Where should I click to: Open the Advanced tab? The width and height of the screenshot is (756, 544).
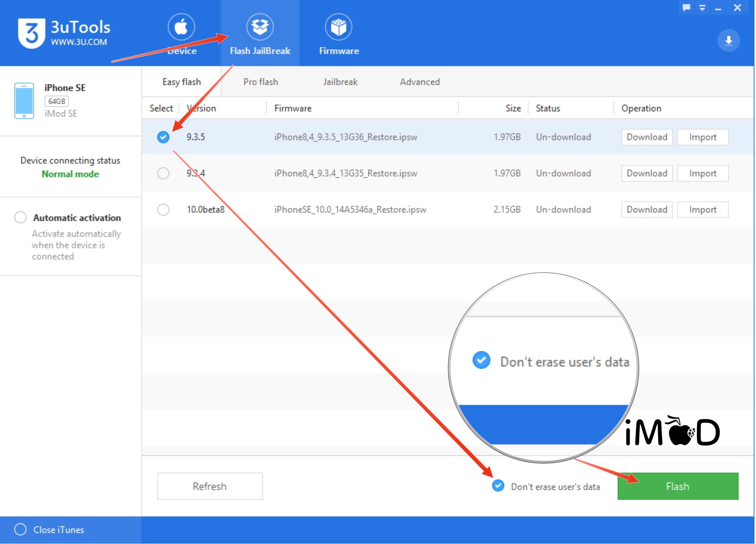420,82
